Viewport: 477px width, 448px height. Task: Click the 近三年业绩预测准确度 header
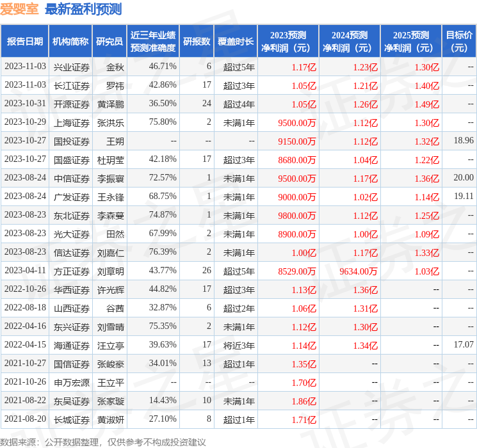[x=153, y=42]
